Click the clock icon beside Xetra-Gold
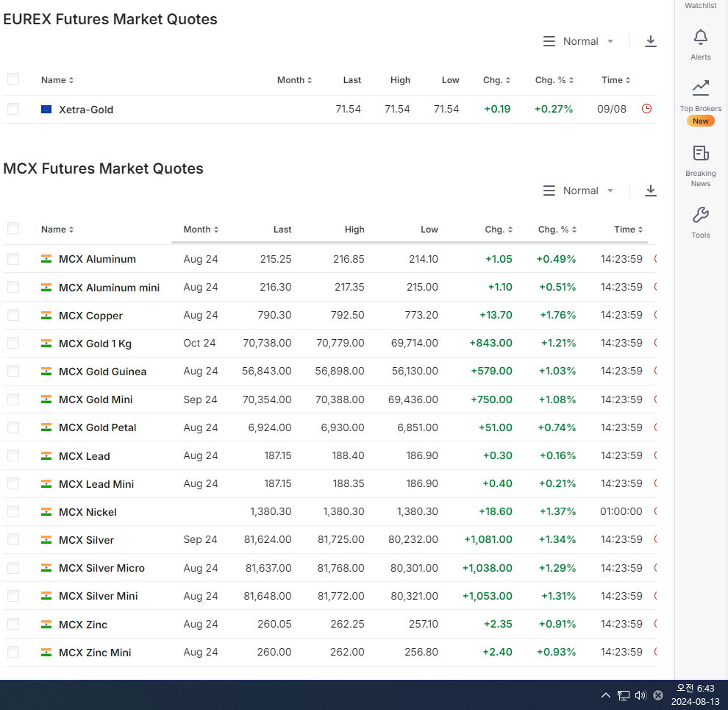 [x=646, y=109]
